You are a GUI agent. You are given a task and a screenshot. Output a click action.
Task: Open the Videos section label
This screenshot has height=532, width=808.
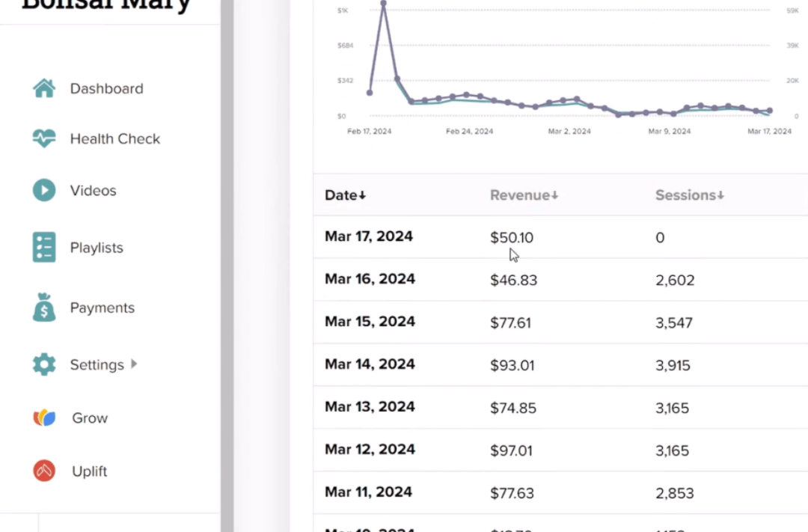94,190
